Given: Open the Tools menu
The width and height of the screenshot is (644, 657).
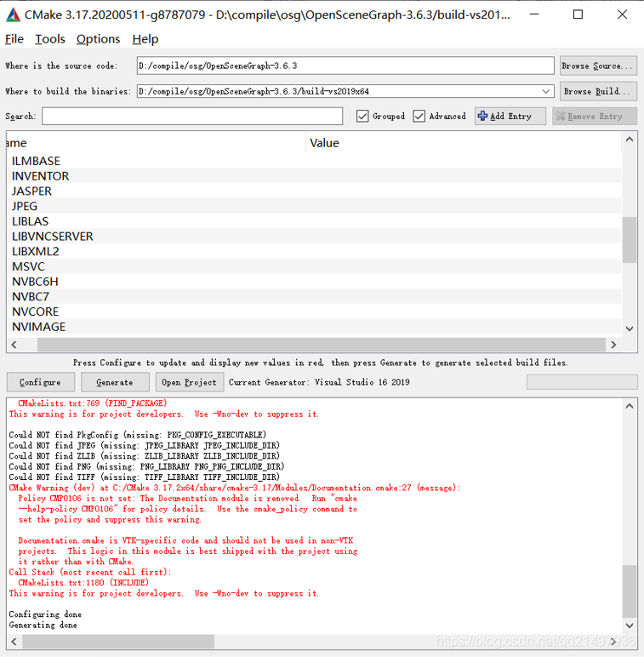Looking at the screenshot, I should point(50,39).
